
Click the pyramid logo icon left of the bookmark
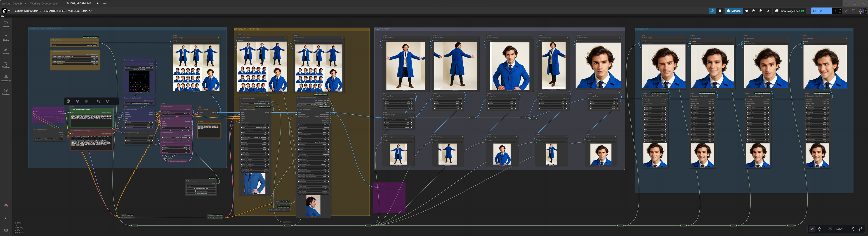pyautogui.click(x=713, y=11)
